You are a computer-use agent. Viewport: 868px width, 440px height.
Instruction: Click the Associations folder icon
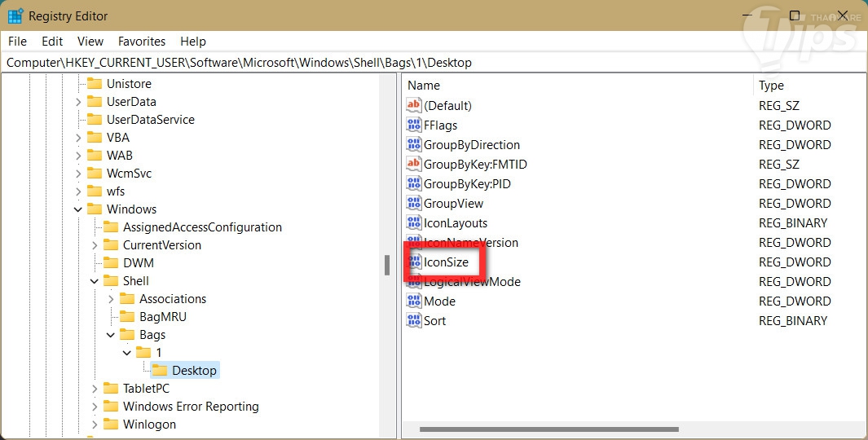[x=127, y=299]
